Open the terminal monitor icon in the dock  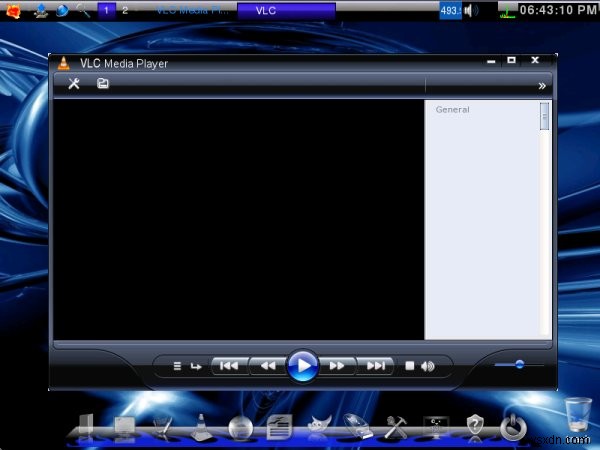tap(436, 427)
